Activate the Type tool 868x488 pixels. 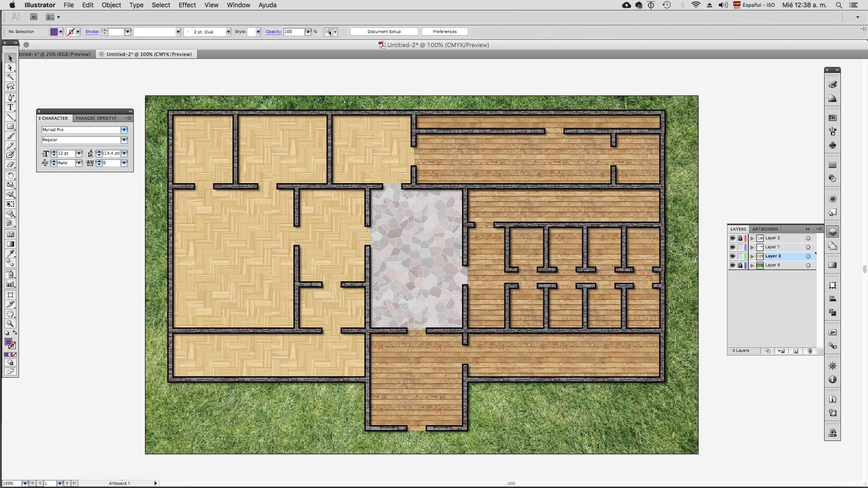pos(10,107)
